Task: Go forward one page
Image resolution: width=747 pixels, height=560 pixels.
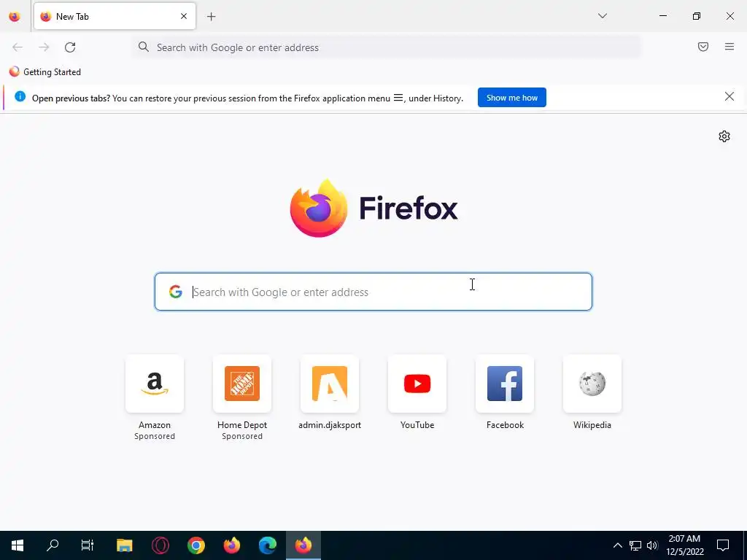Action: pos(44,47)
